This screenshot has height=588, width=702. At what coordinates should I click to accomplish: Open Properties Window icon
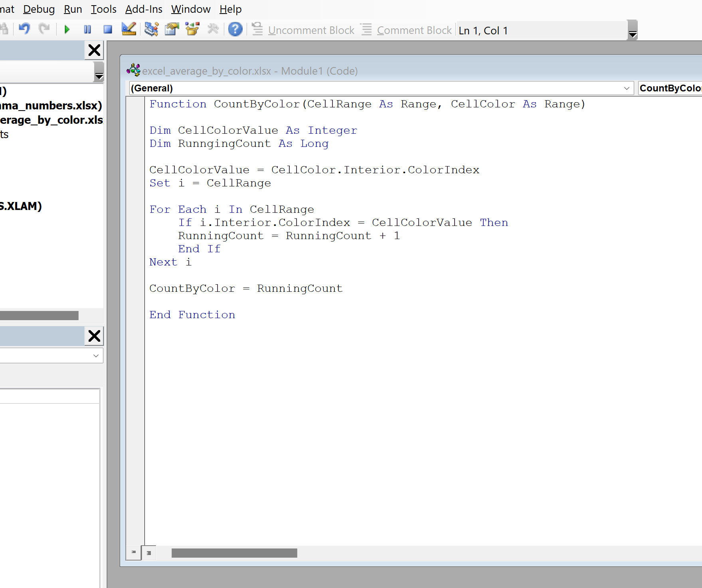[172, 29]
